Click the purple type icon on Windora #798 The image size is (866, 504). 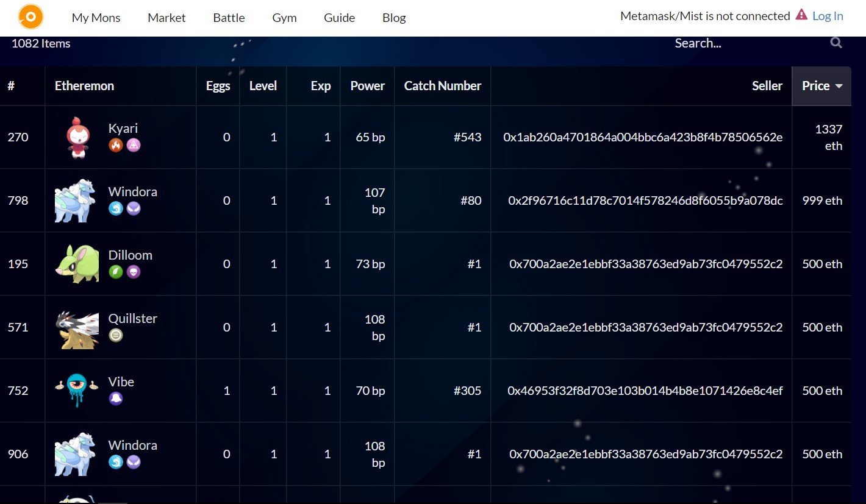pos(134,208)
